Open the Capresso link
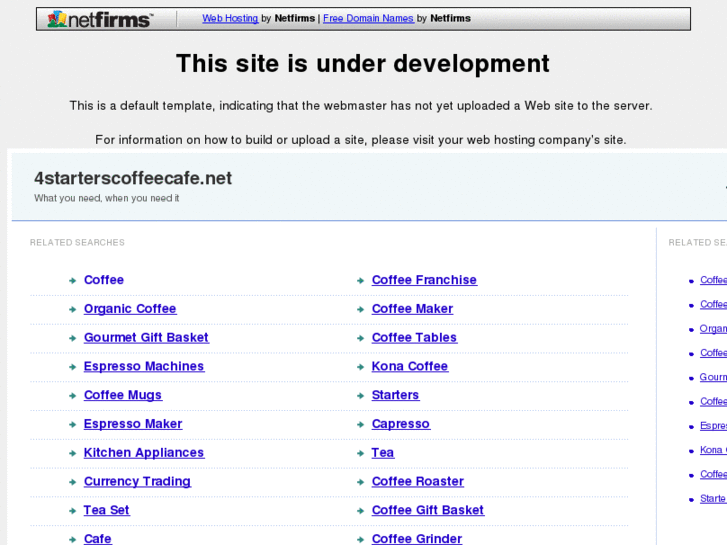Screen dimensions: 727x545 tap(401, 423)
